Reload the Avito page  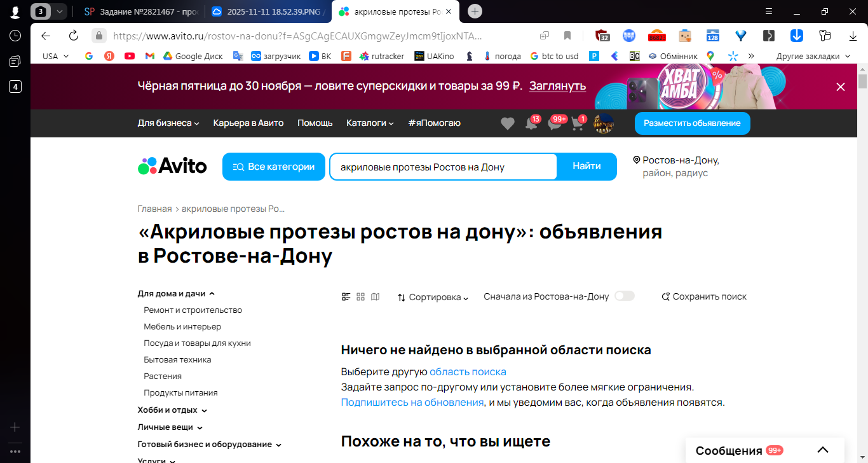click(73, 36)
